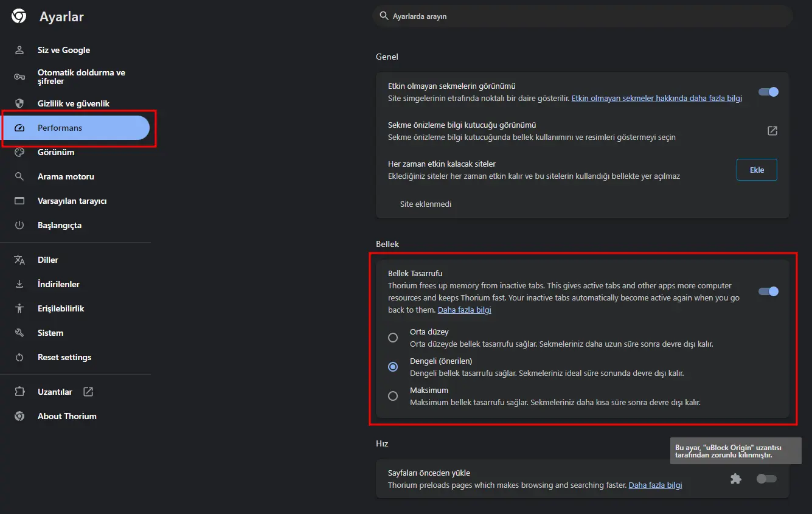
Task: Click the Hız section heading
Action: [382, 443]
